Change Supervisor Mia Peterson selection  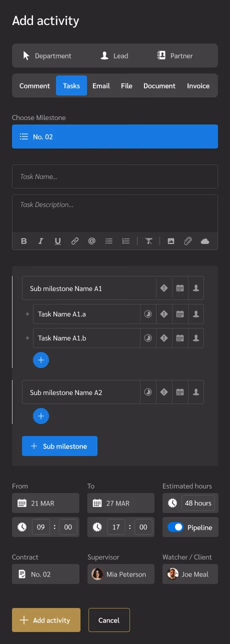tap(121, 574)
